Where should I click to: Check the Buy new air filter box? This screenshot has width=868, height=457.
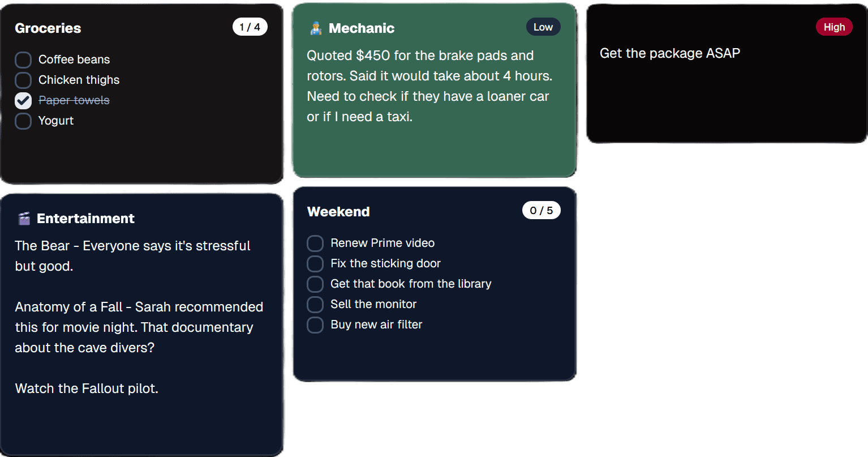click(x=315, y=325)
